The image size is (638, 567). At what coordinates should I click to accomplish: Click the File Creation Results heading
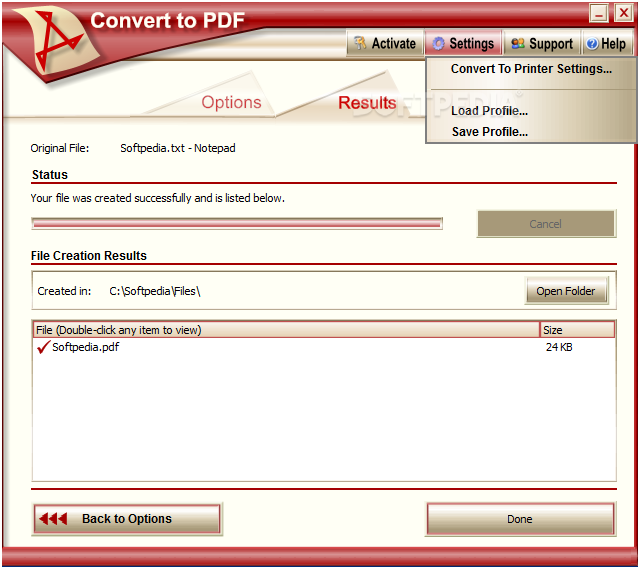tap(89, 255)
